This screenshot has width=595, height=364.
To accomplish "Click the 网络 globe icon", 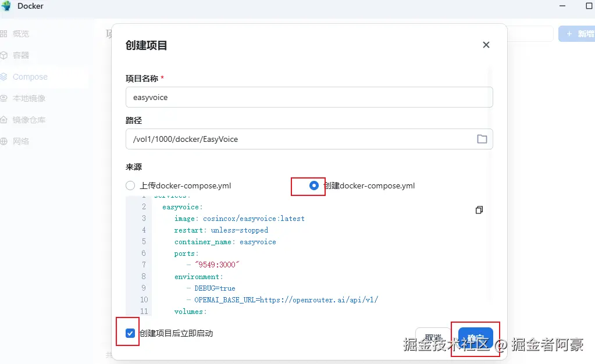I will point(4,141).
